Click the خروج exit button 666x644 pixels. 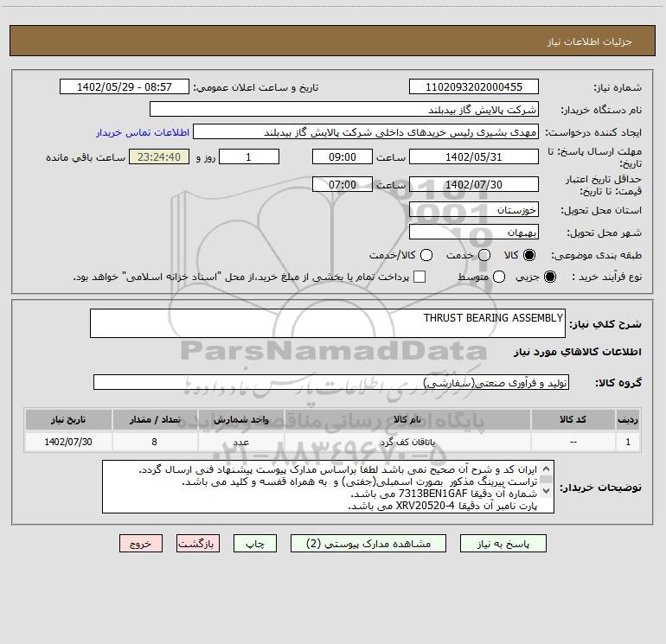click(x=141, y=544)
